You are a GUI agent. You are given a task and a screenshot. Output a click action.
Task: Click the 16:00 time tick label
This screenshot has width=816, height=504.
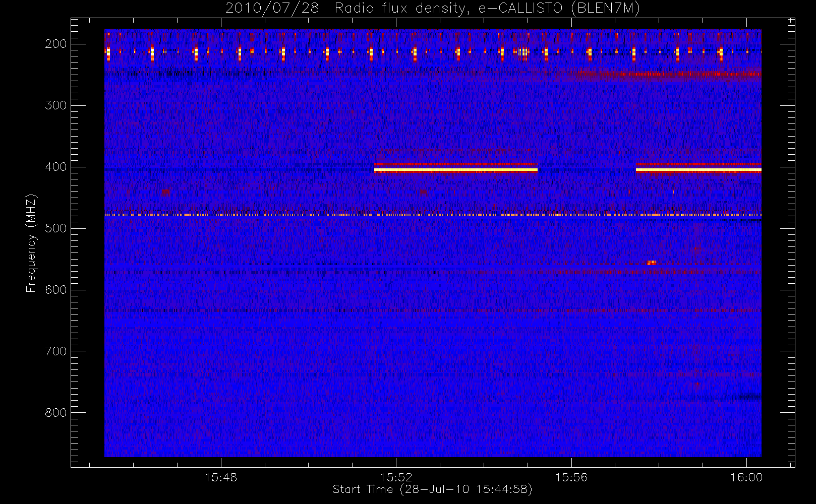pos(746,477)
